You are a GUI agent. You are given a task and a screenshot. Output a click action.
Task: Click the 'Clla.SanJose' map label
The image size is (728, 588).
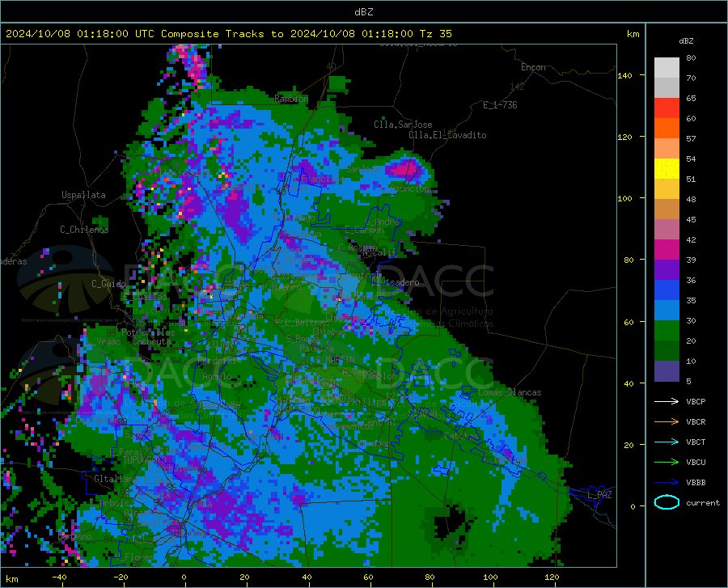coord(403,125)
